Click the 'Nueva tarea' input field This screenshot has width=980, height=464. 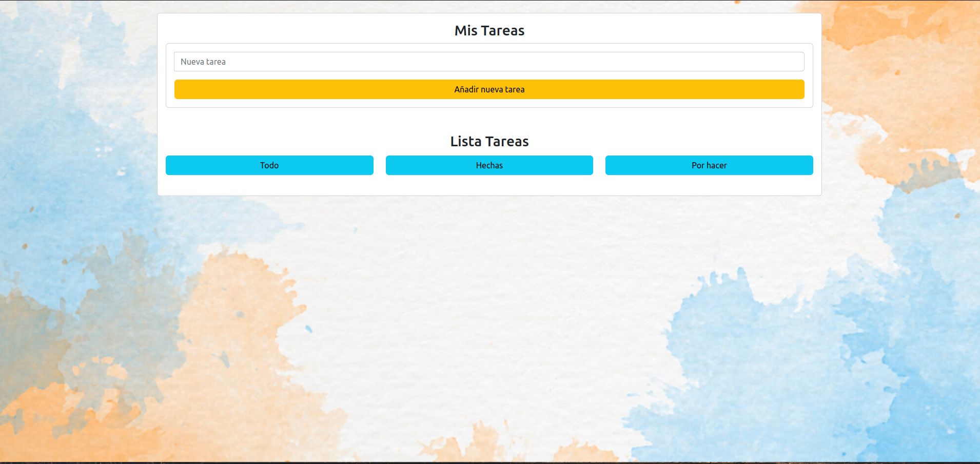489,62
